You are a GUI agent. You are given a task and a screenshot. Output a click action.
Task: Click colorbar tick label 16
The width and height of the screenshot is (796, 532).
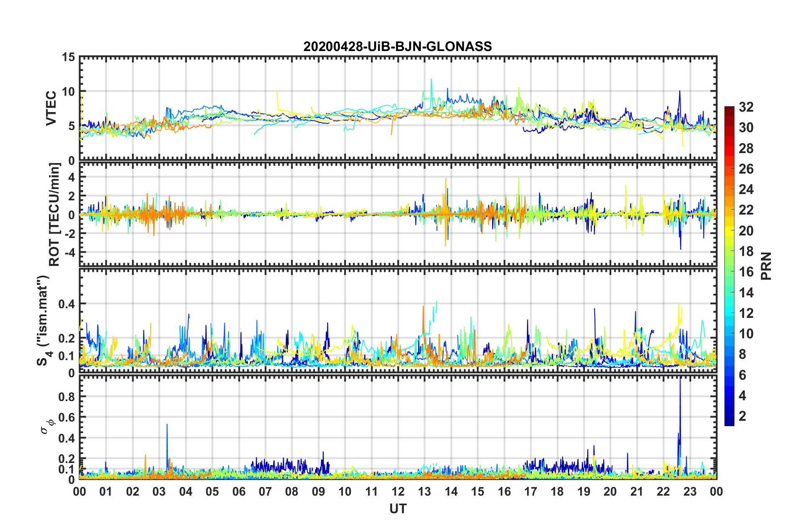pos(746,272)
